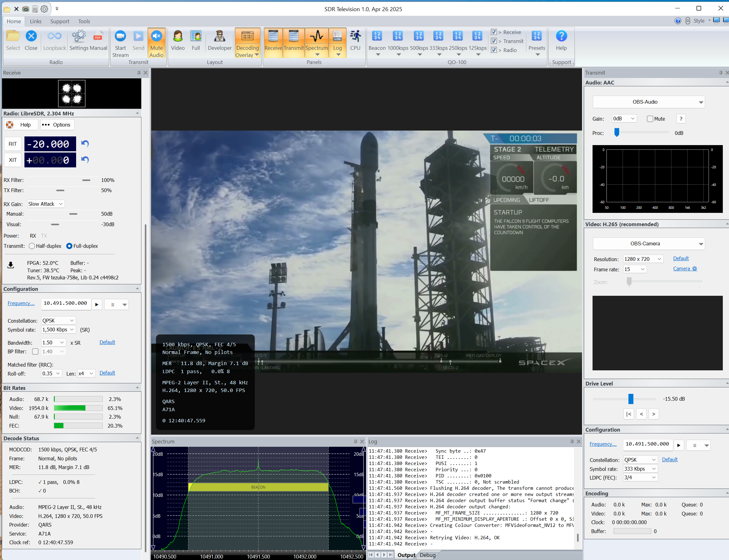The height and width of the screenshot is (560, 729).
Task: Reset RIT with the undo arrow
Action: pos(85,144)
